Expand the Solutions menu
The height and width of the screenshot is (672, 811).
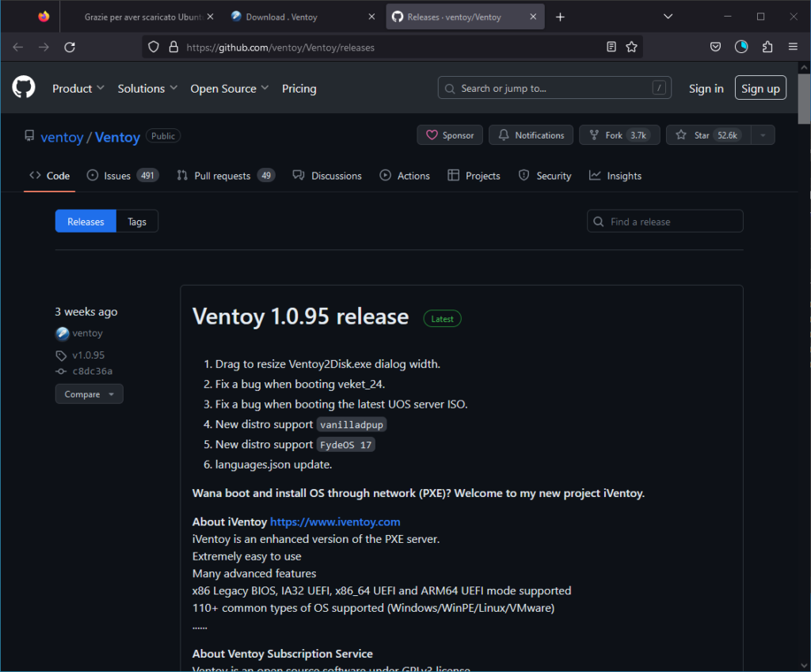[147, 89]
